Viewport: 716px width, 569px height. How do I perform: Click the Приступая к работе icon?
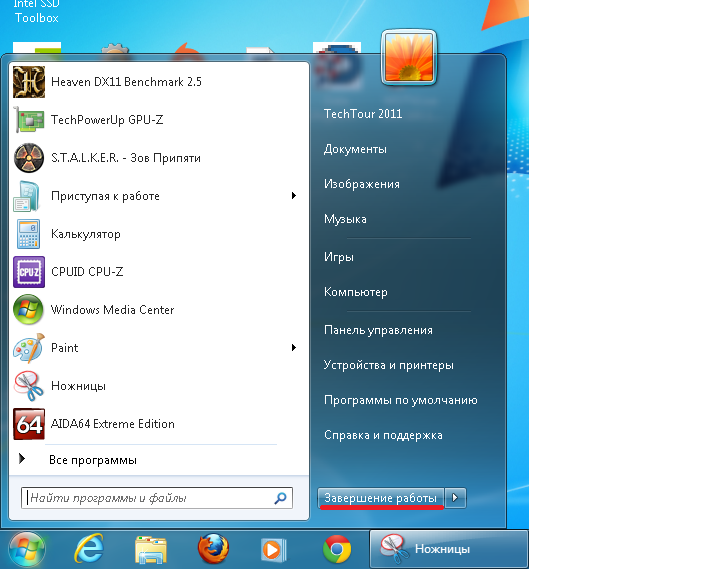click(x=26, y=196)
